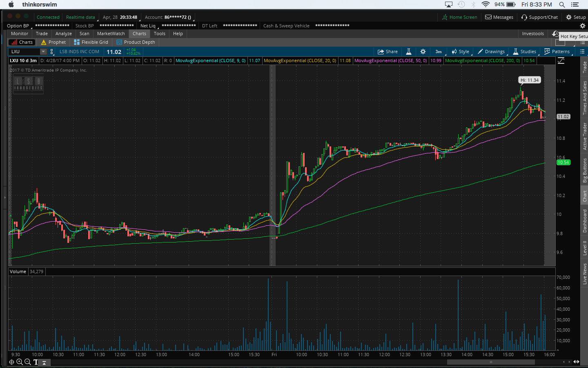The height and width of the screenshot is (368, 588).
Task: Click the zoom in magnifier icon
Action: pyautogui.click(x=20, y=362)
